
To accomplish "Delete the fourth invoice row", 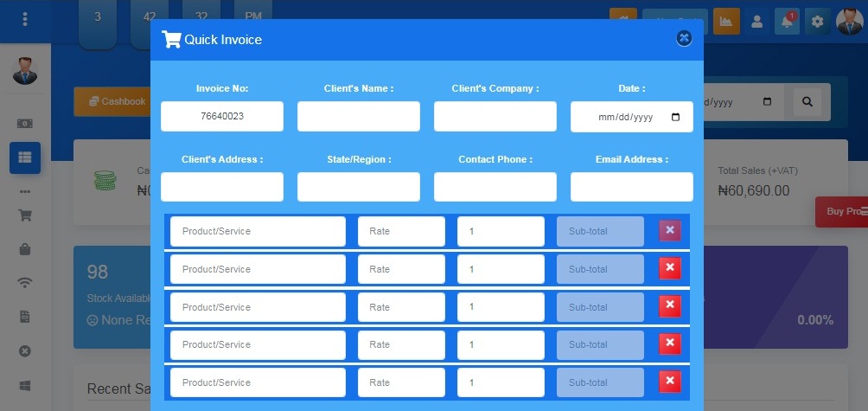I will coord(670,344).
